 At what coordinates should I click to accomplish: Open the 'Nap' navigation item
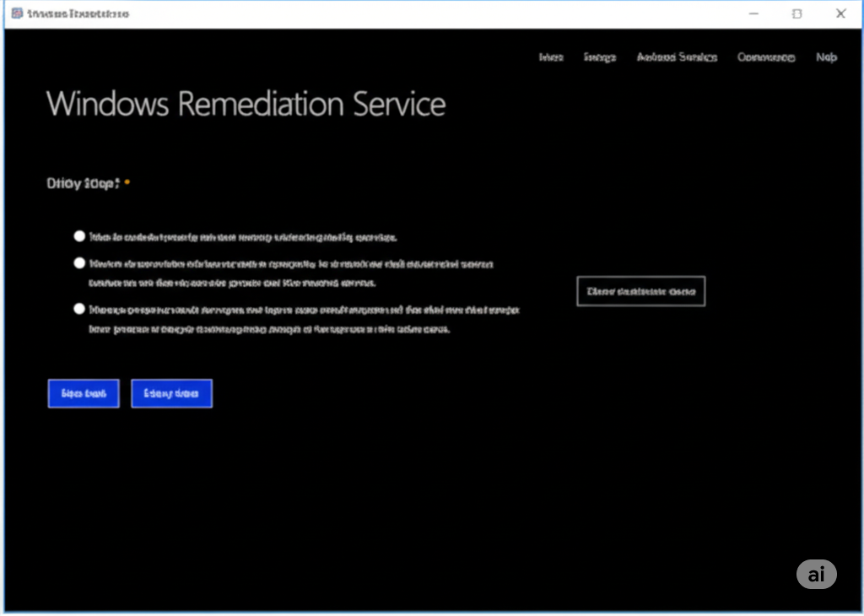826,57
